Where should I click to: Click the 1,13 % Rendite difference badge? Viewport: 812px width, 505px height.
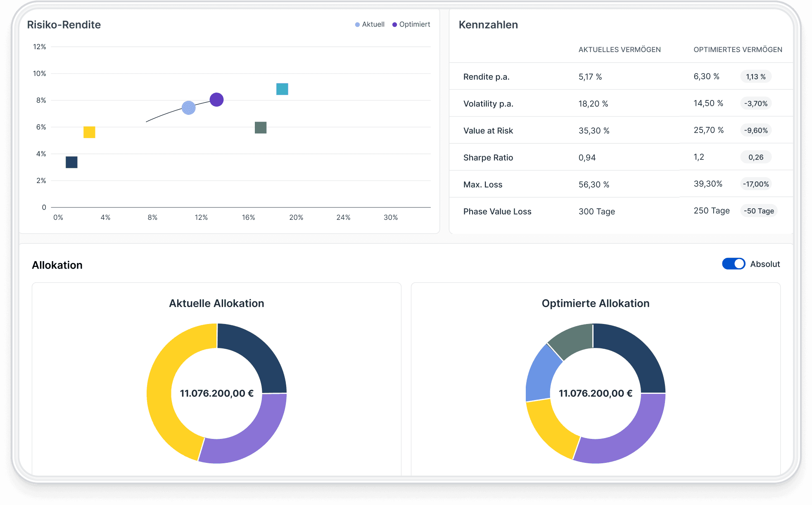[x=756, y=76]
